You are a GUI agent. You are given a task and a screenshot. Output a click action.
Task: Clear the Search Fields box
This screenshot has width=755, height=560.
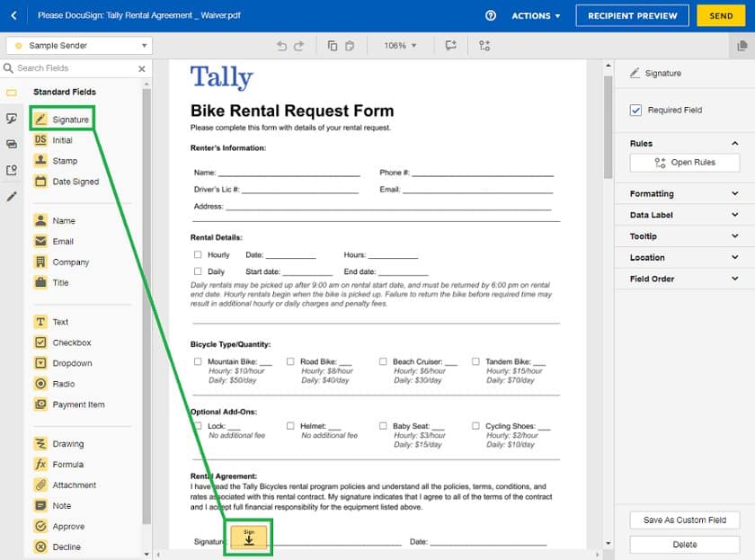[x=142, y=69]
